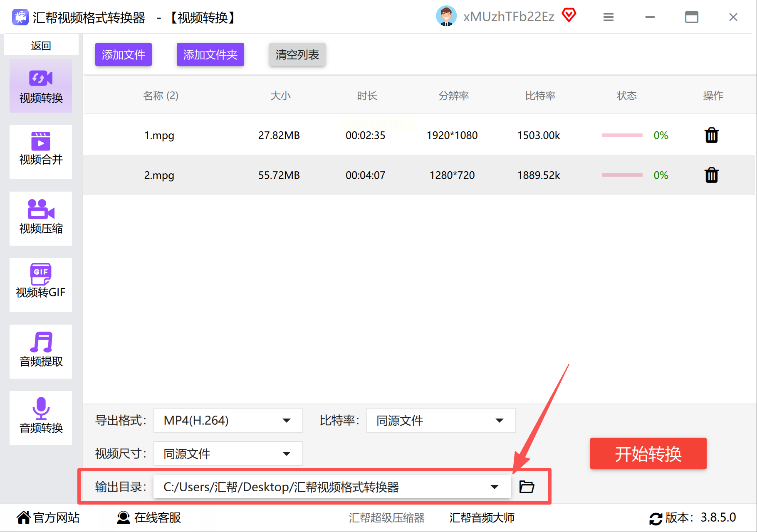Click the 比特率 column header
The width and height of the screenshot is (757, 532).
pos(540,96)
